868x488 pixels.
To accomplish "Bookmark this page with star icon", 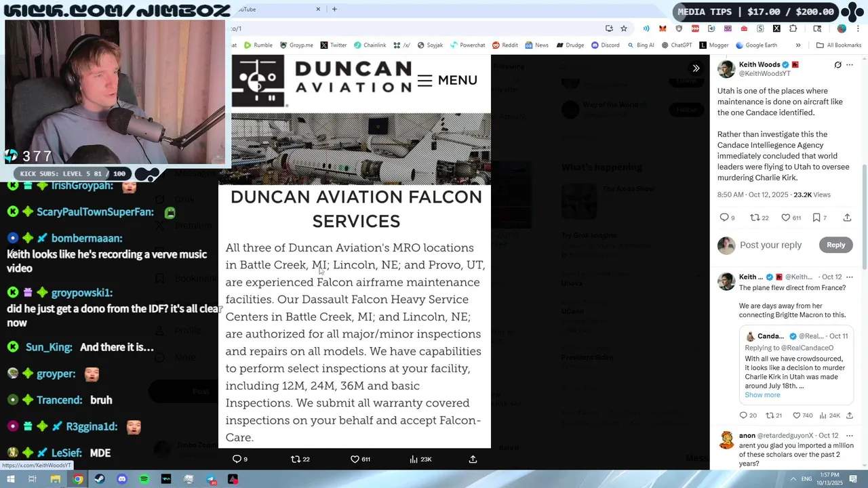I will 624,28.
